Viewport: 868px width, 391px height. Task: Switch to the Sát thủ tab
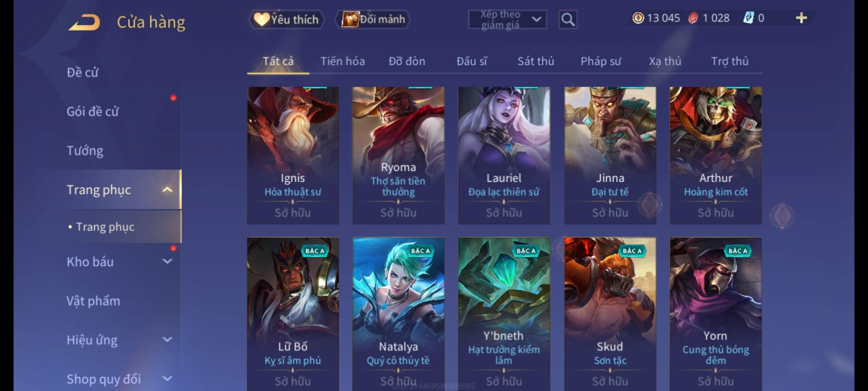[x=536, y=61]
